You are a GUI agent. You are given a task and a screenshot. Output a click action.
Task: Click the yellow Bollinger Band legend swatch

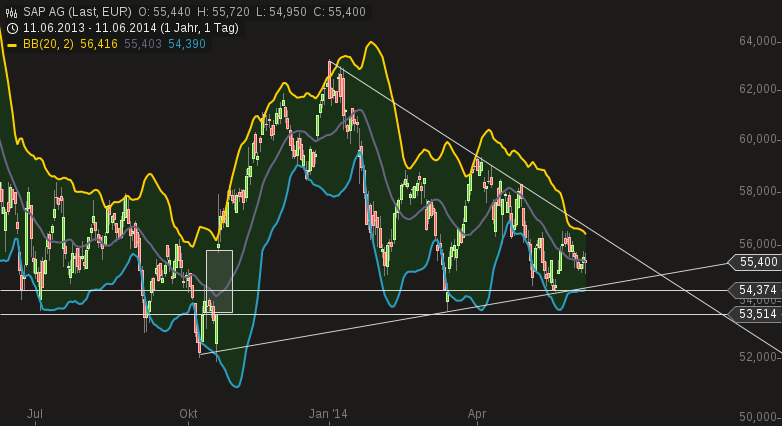[x=12, y=45]
